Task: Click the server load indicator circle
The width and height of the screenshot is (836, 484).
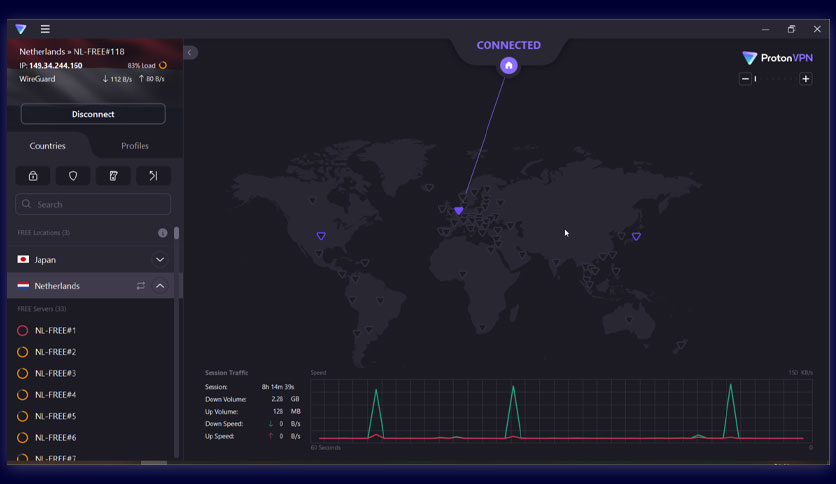Action: (x=163, y=65)
